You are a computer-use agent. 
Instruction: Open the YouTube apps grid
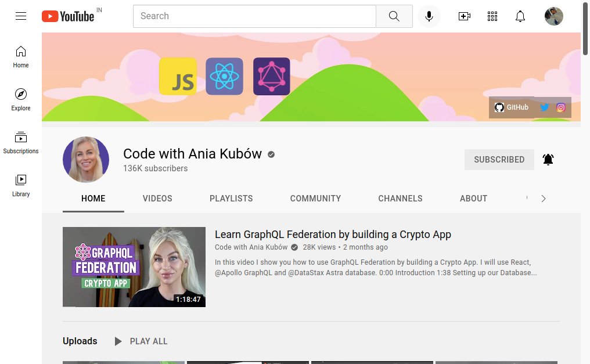492,16
